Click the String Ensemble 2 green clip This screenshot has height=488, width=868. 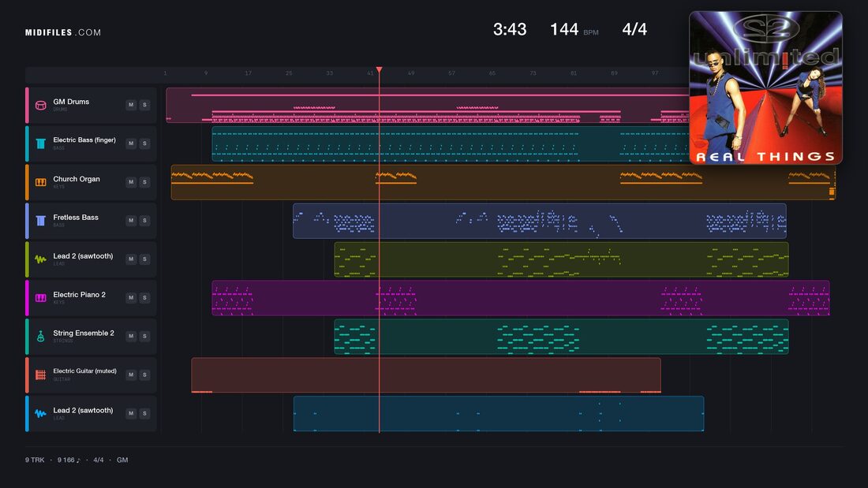(561, 337)
